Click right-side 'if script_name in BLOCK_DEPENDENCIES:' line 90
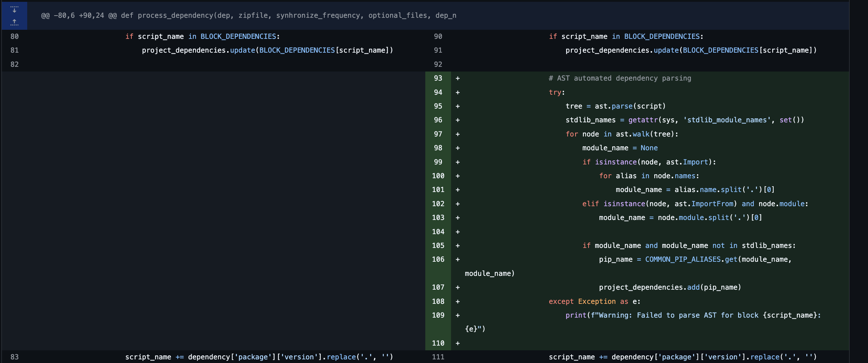 coord(626,36)
